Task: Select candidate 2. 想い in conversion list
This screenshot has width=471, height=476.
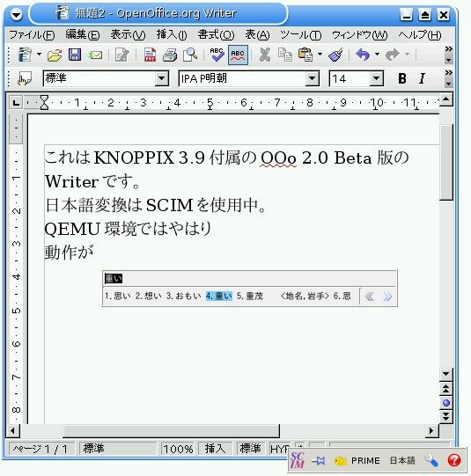Action: tap(148, 296)
